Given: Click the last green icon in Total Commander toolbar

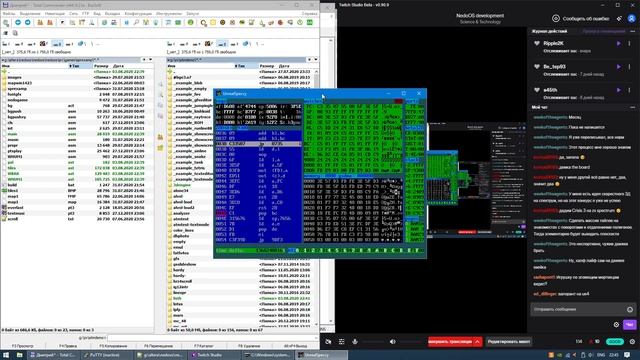Looking at the screenshot, I should click(310, 22).
